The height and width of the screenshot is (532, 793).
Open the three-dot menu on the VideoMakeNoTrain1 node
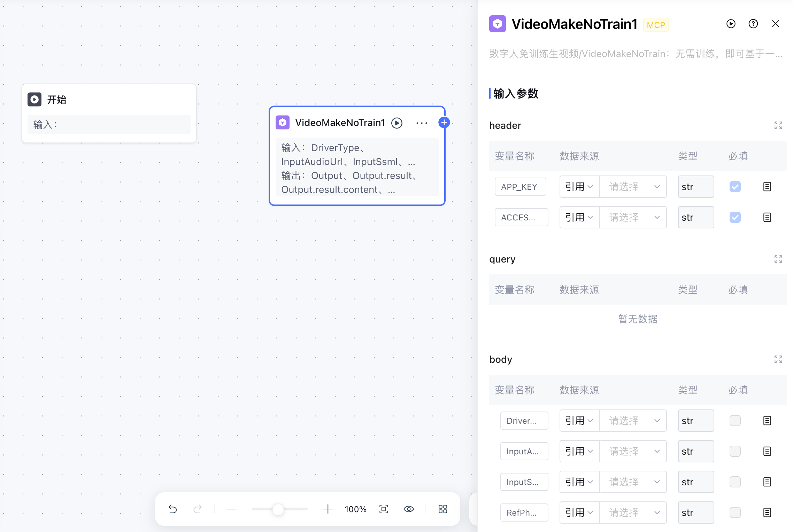[422, 123]
